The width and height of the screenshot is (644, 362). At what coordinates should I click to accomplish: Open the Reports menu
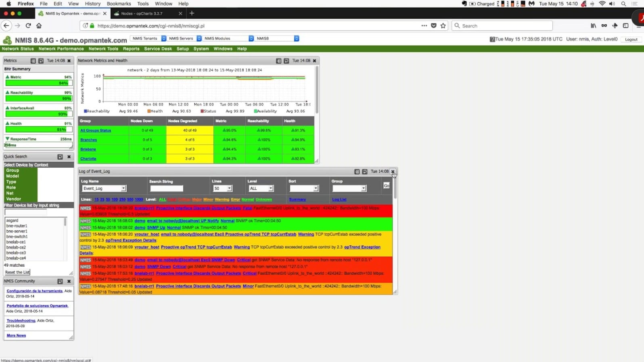131,49
